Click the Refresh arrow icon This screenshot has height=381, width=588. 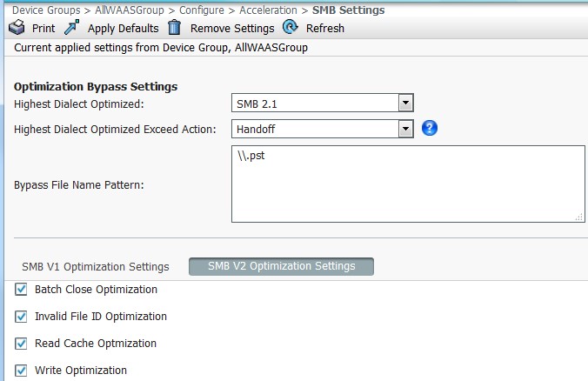[x=291, y=28]
